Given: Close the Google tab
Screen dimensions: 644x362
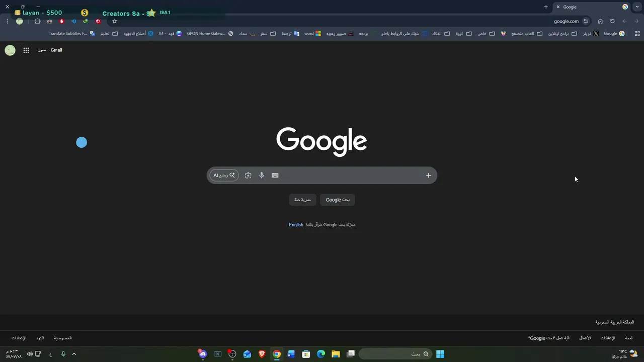Looking at the screenshot, I should [x=558, y=7].
